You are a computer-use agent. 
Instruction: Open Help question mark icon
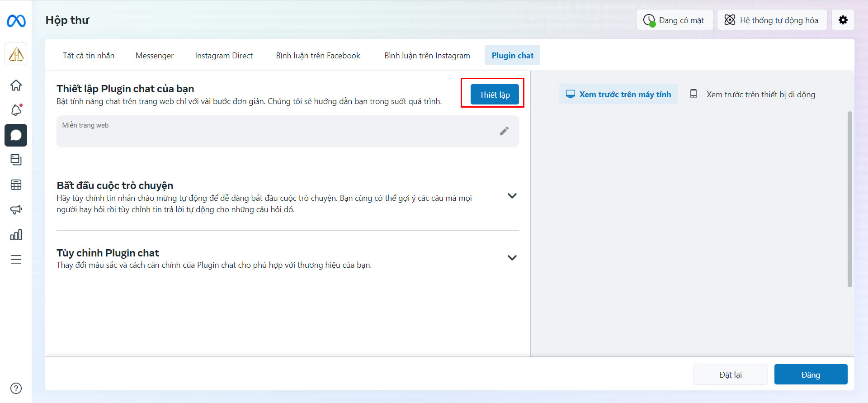click(16, 388)
